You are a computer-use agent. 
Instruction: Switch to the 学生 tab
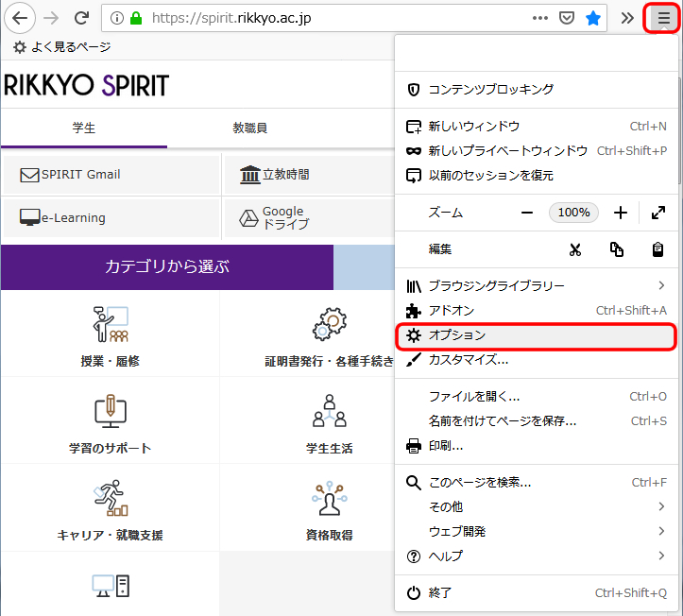(84, 128)
